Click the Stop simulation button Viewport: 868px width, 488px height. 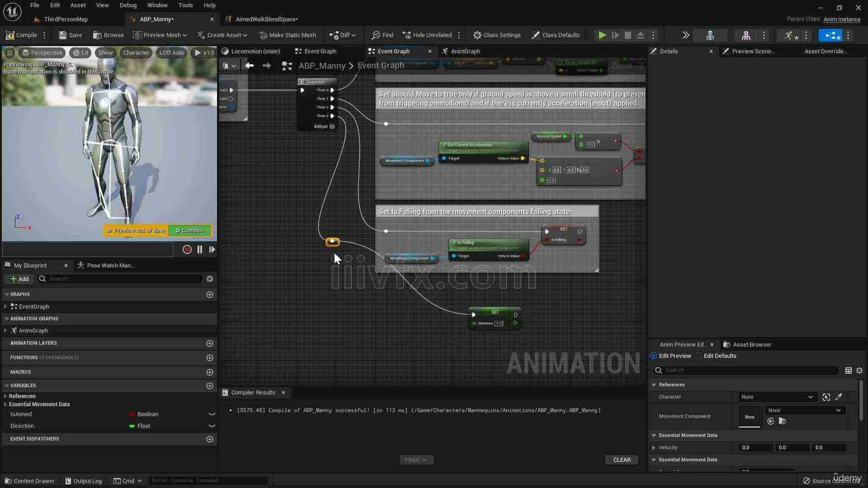[628, 35]
